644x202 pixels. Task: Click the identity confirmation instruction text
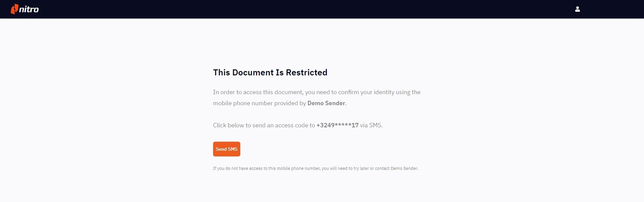317,97
